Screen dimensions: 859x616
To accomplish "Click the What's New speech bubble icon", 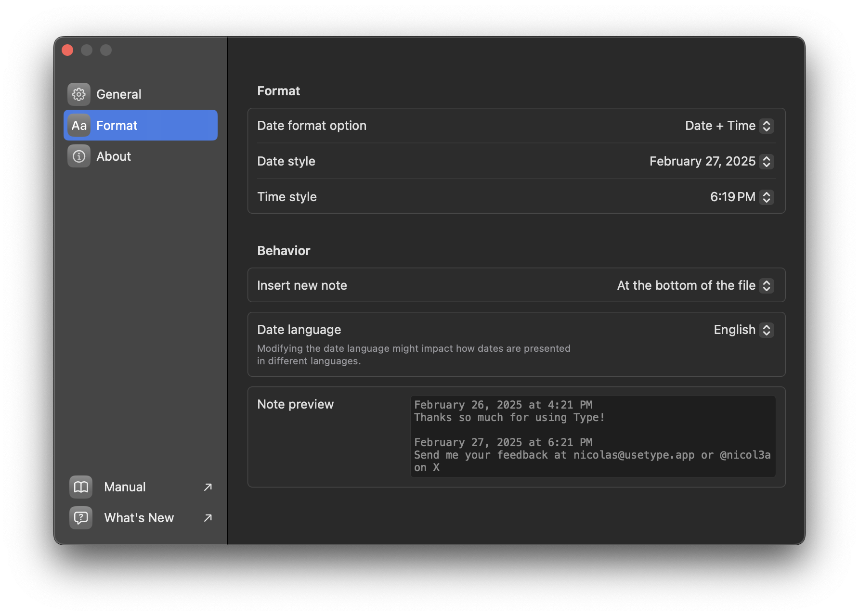I will [81, 518].
